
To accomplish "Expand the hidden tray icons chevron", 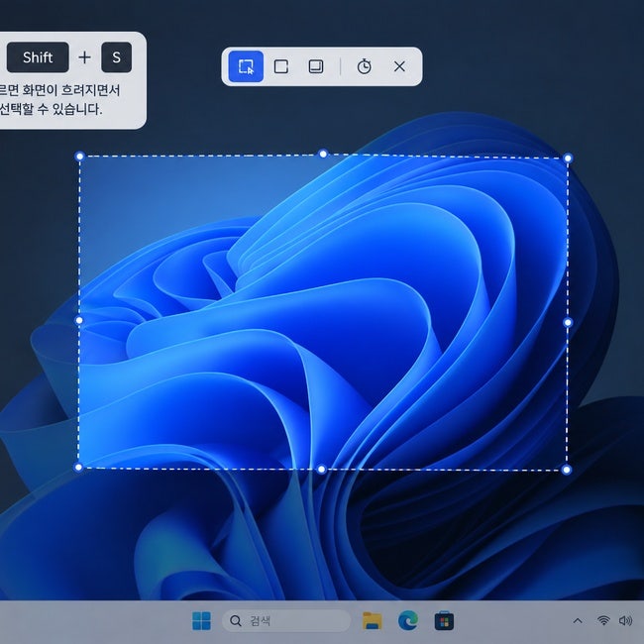I will click(x=578, y=620).
